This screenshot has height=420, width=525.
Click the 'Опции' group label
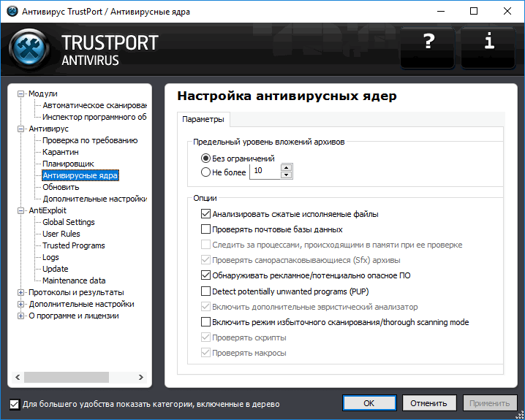pyautogui.click(x=205, y=198)
